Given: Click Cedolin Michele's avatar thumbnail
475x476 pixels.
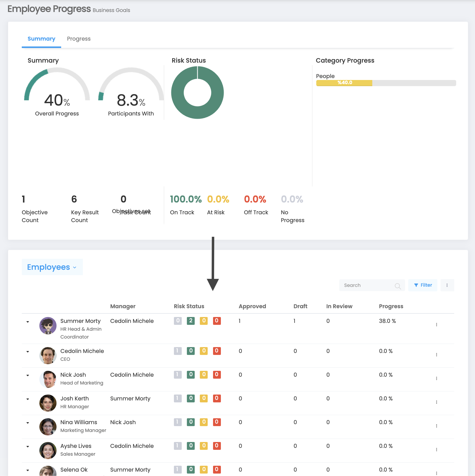Looking at the screenshot, I should point(48,355).
